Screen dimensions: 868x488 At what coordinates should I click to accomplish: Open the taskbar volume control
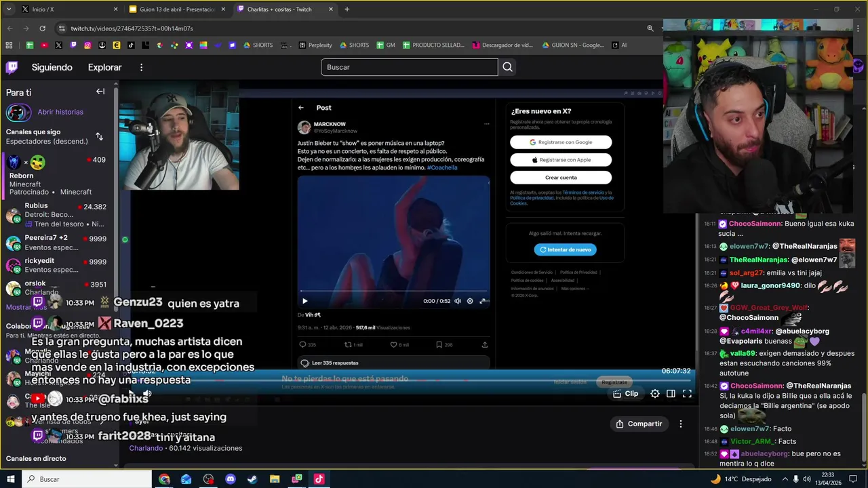point(806,479)
